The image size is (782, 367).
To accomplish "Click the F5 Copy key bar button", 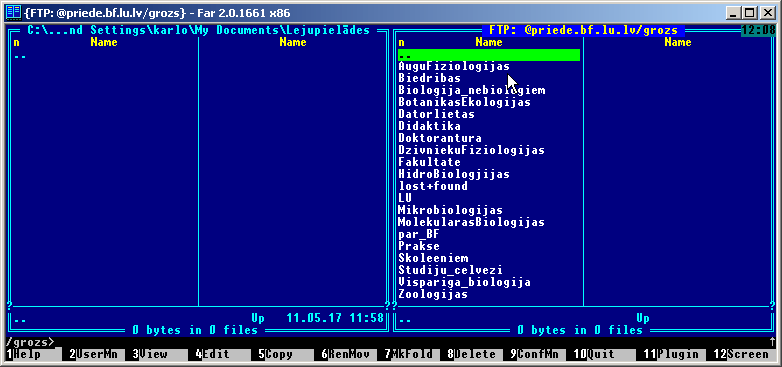I will pos(284,355).
